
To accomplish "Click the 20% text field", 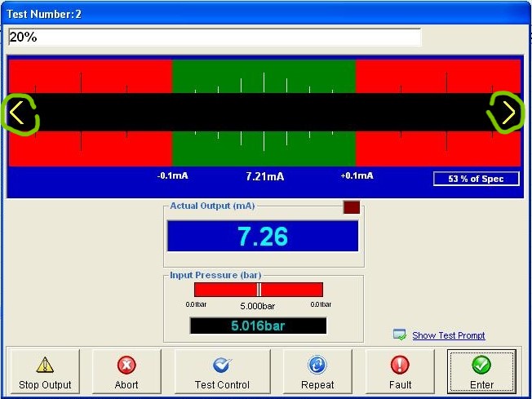I will 214,38.
